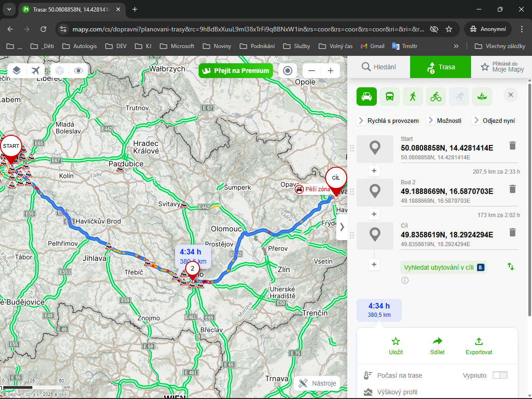Zoom in the map with plus
The width and height of the screenshot is (532, 399).
coord(331,71)
